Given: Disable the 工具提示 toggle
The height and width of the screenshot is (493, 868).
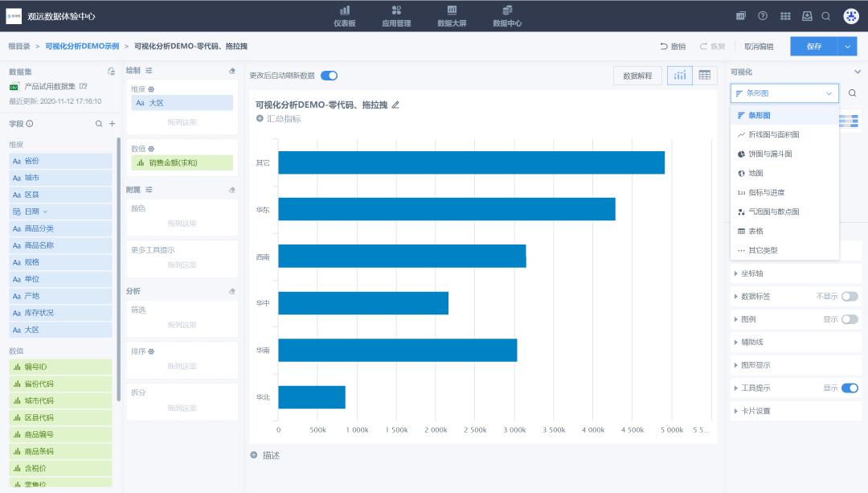Looking at the screenshot, I should click(x=850, y=388).
